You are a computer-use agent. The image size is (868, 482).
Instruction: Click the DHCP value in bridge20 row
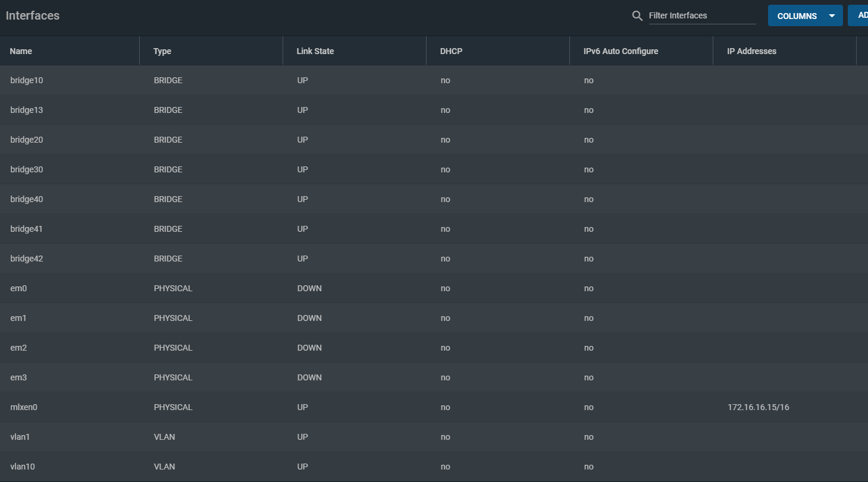click(x=446, y=140)
